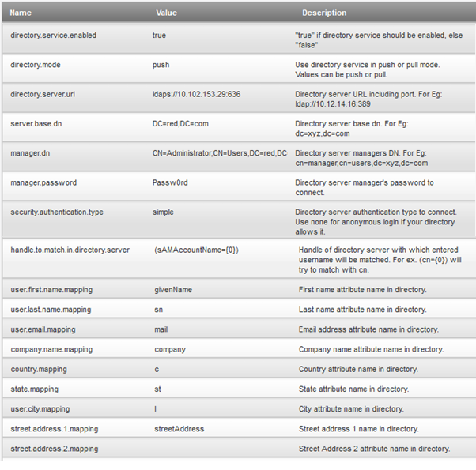Click the CN=Administrator manager.dn value
The image size is (476, 470).
[220, 153]
